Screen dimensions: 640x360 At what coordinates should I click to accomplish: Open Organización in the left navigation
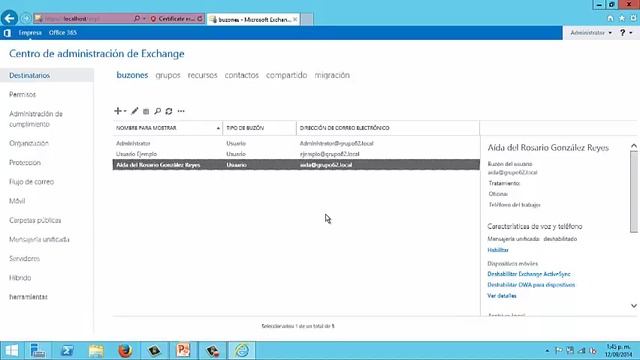click(29, 143)
